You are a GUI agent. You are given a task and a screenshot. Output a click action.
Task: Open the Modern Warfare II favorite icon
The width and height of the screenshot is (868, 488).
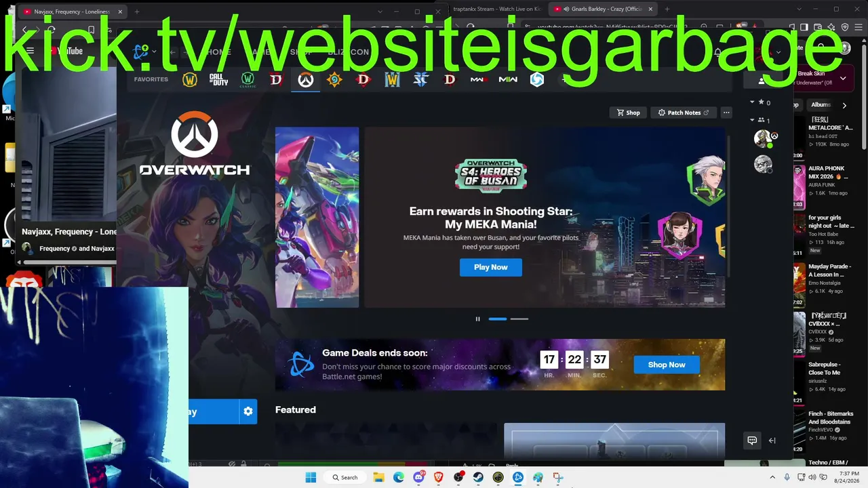[508, 80]
